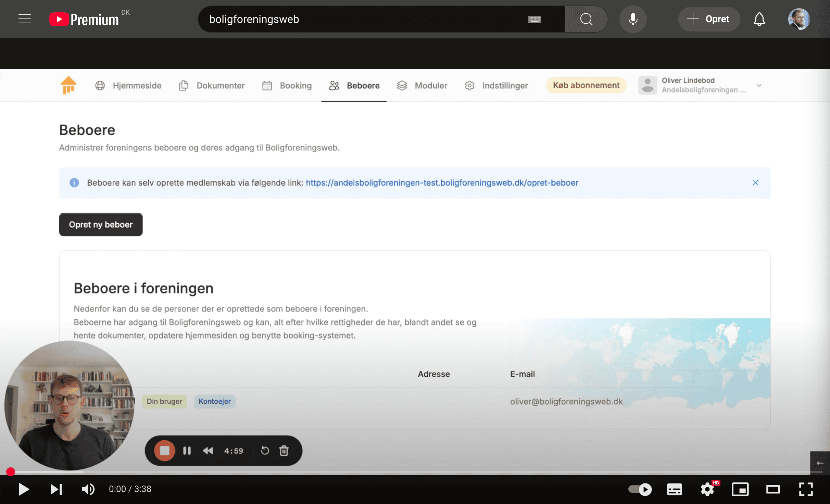Click the Beboere tab
The width and height of the screenshot is (830, 504).
click(354, 86)
